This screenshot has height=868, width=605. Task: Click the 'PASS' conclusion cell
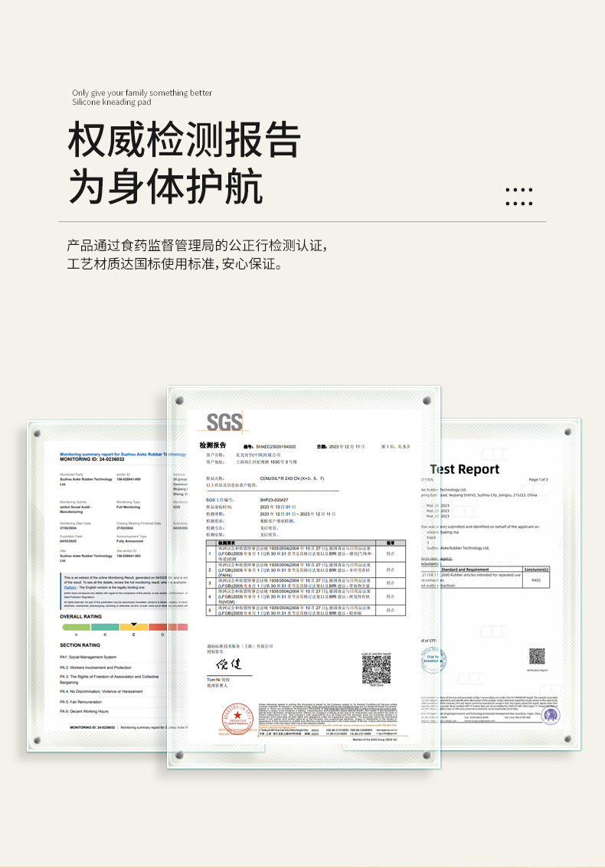(x=536, y=580)
